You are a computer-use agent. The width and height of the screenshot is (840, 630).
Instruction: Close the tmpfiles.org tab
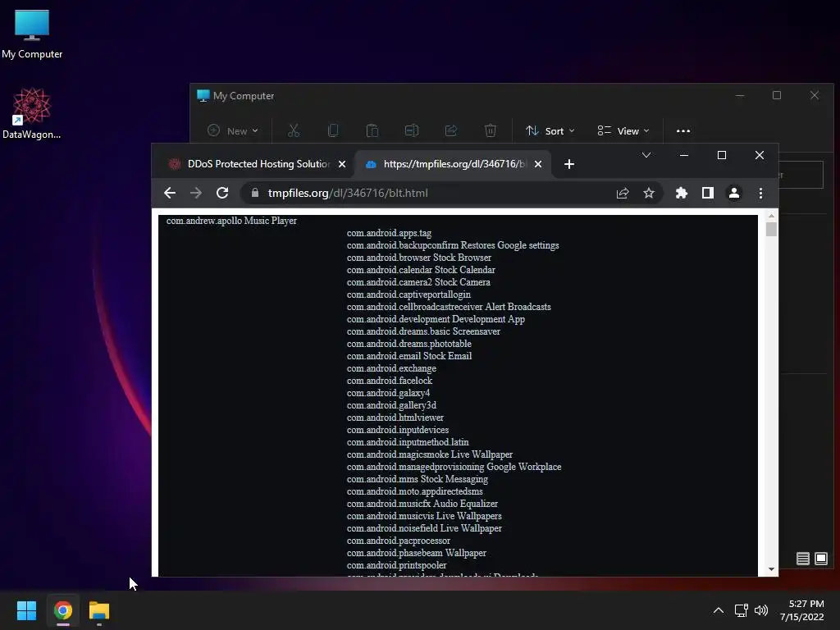tap(538, 164)
